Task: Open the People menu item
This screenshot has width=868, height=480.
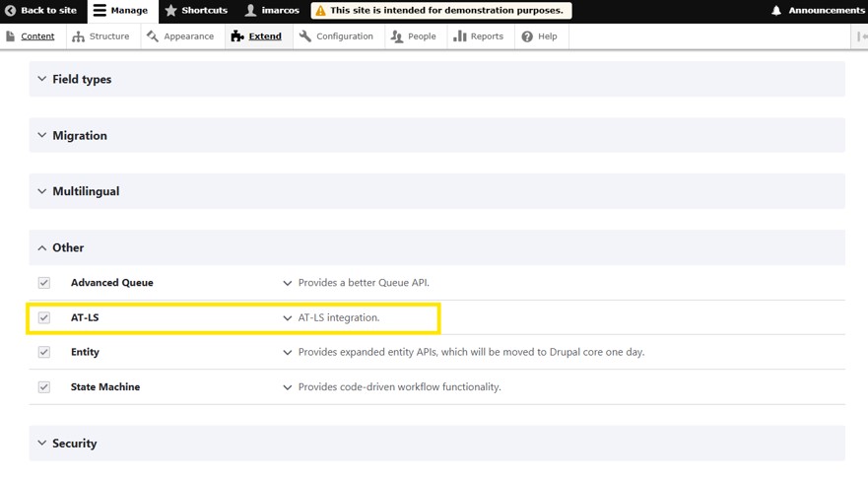Action: pyautogui.click(x=413, y=36)
